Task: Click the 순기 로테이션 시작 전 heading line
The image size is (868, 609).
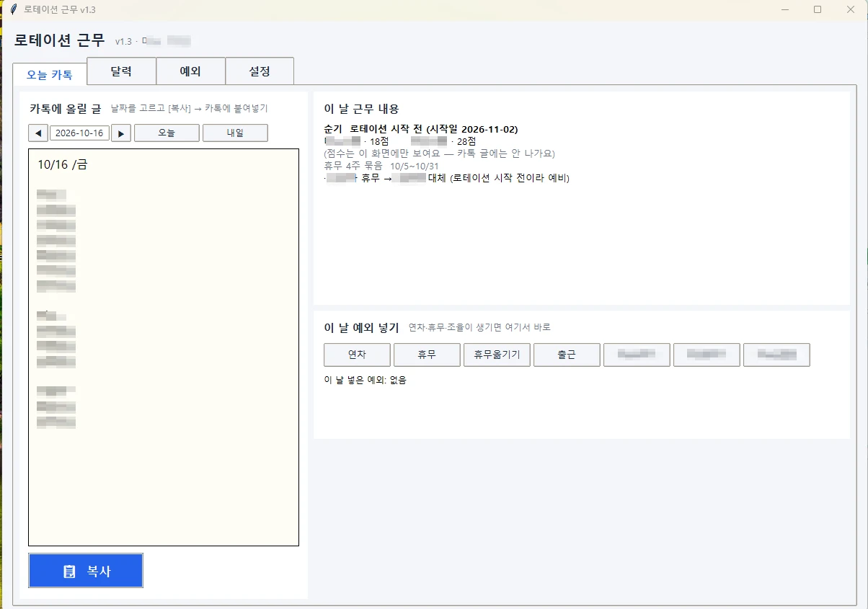Action: point(421,129)
